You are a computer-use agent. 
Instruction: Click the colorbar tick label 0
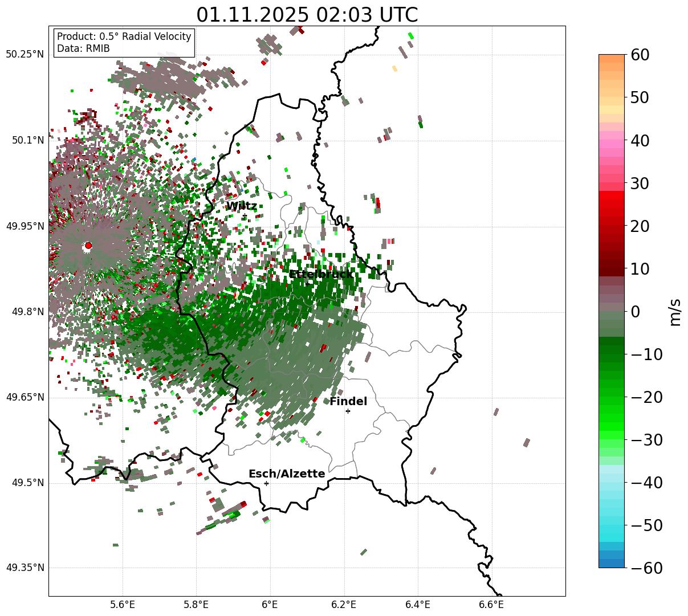coord(635,312)
